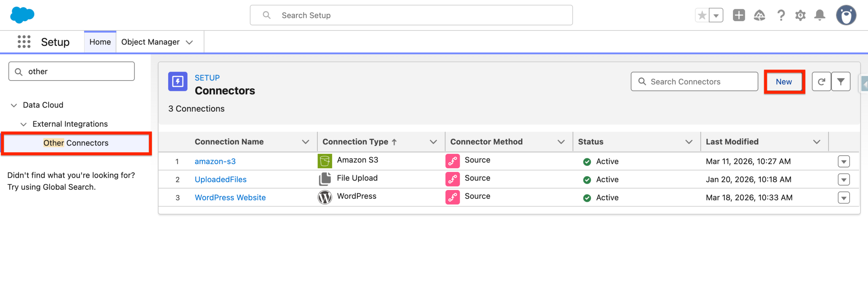Open Object Manager tab dropdown chevron
The height and width of the screenshot is (301, 868).
tap(190, 42)
